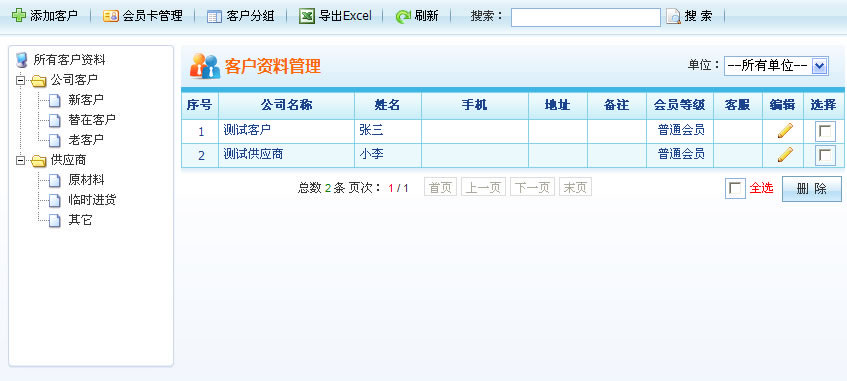Viewport: 847px width, 381px height.
Task: Click the red 全选 label
Action: [761, 188]
